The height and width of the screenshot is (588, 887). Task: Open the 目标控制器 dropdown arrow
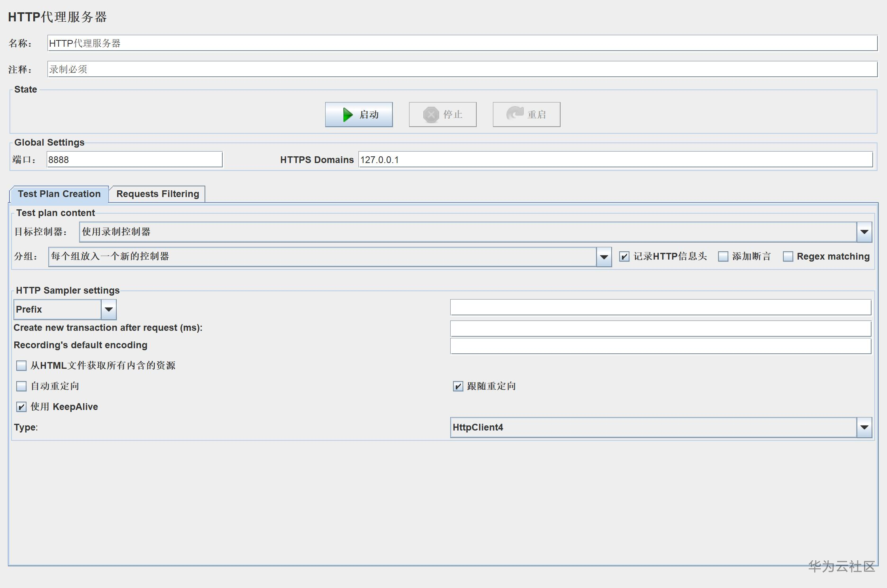pos(864,232)
